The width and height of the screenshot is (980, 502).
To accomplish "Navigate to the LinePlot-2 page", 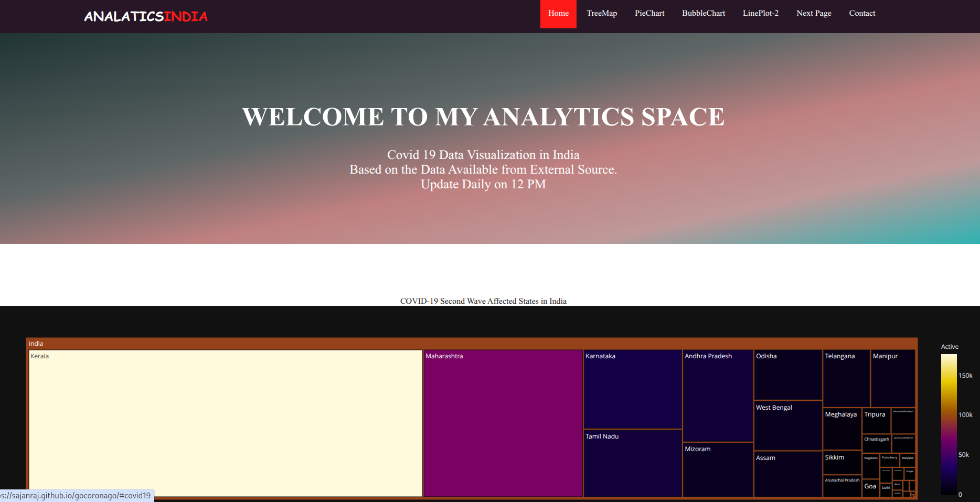I will pyautogui.click(x=761, y=13).
